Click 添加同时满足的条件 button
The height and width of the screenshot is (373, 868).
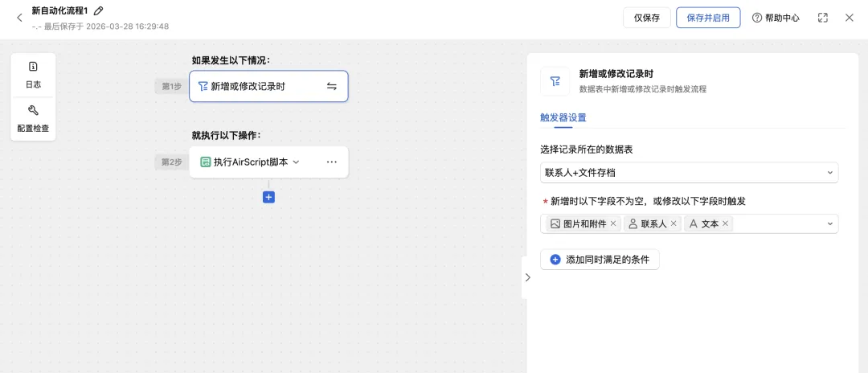[x=600, y=260]
